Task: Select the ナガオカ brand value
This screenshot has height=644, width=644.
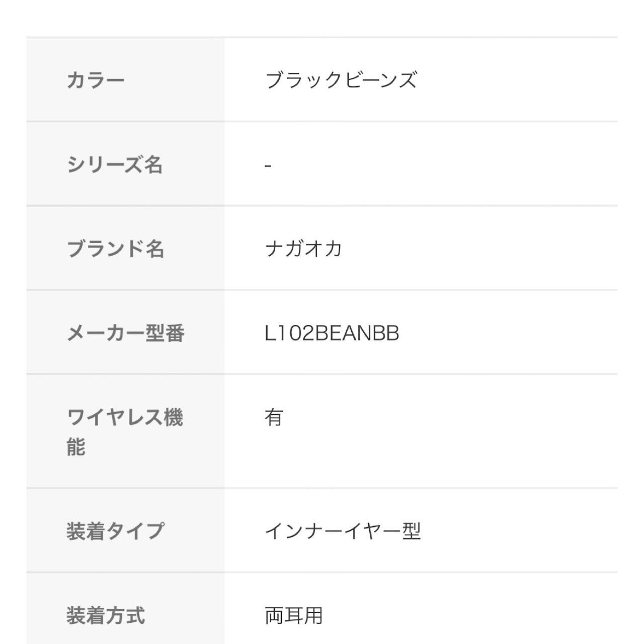Action: 303,249
